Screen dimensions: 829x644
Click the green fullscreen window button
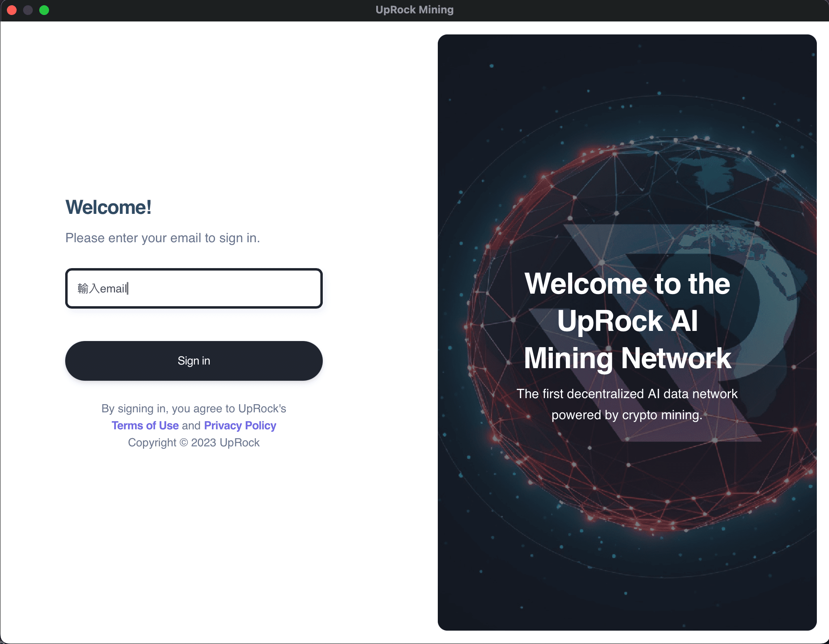[44, 10]
